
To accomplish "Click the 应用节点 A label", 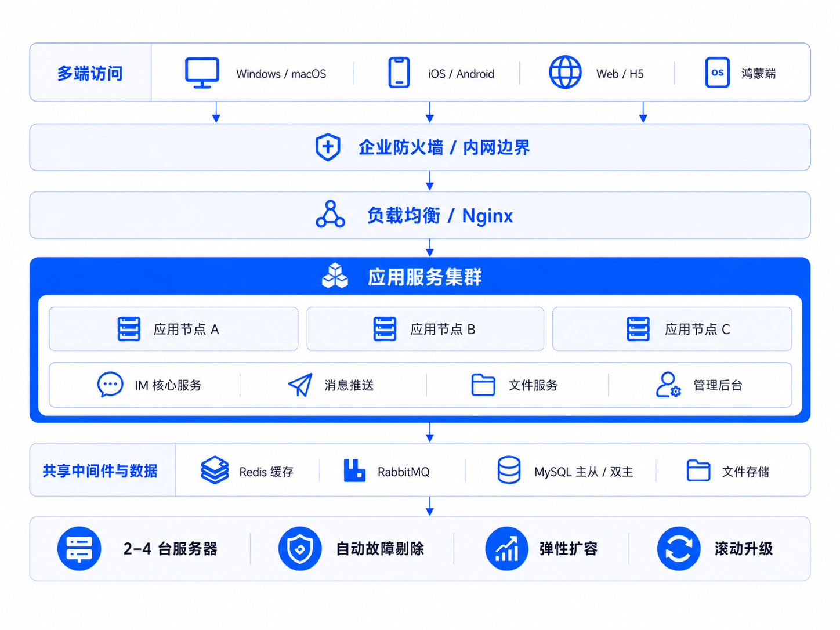I will pos(186,330).
